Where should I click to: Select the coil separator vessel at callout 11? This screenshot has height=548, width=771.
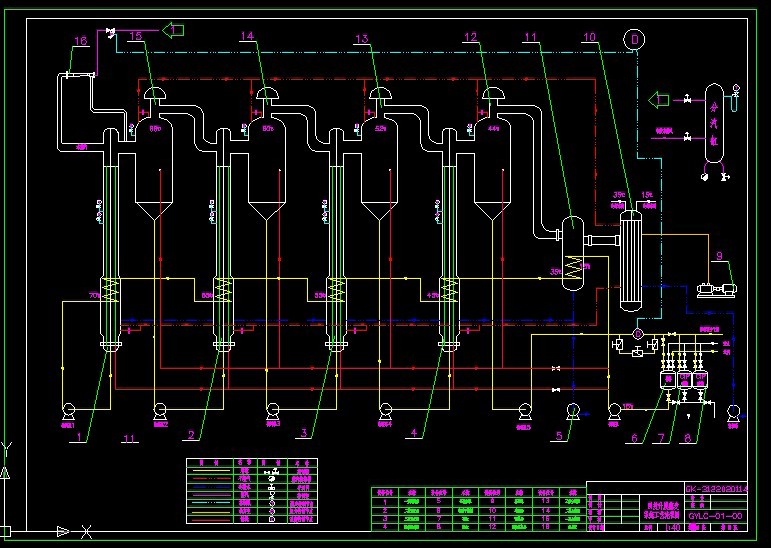(x=573, y=253)
